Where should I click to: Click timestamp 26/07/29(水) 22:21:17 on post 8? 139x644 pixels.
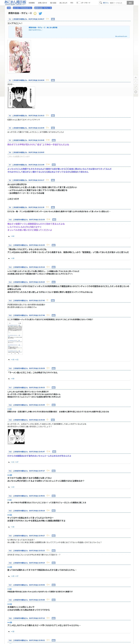click(x=36, y=180)
